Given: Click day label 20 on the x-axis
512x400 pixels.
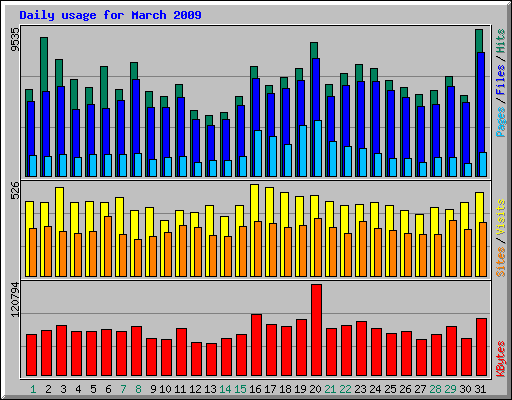Looking at the screenshot, I should (x=315, y=389).
